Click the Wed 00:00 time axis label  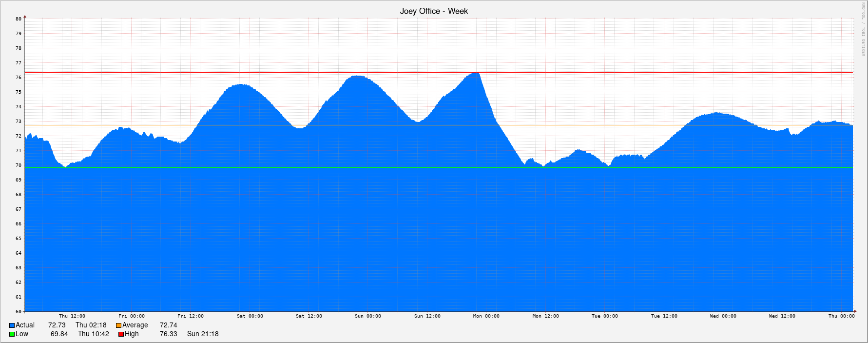coord(723,316)
